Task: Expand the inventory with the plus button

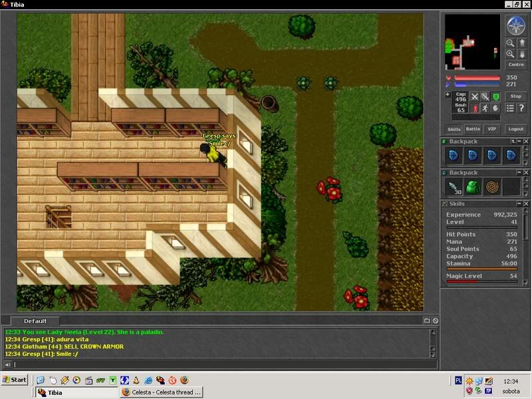Action: click(448, 94)
